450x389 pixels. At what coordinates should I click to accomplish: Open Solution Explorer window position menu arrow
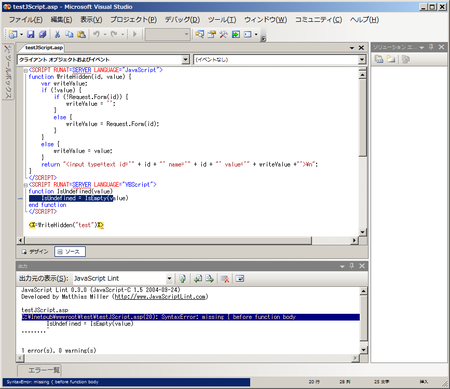tap(422, 47)
